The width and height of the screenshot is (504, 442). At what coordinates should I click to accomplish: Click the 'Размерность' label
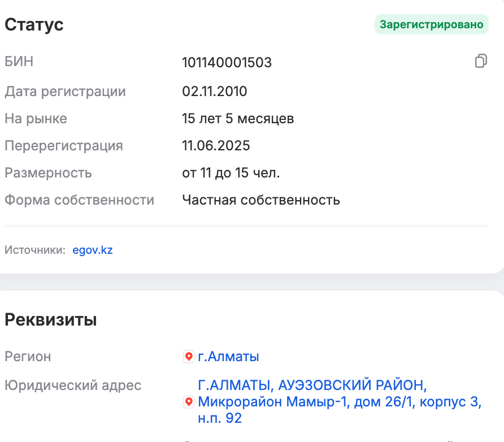coord(48,173)
